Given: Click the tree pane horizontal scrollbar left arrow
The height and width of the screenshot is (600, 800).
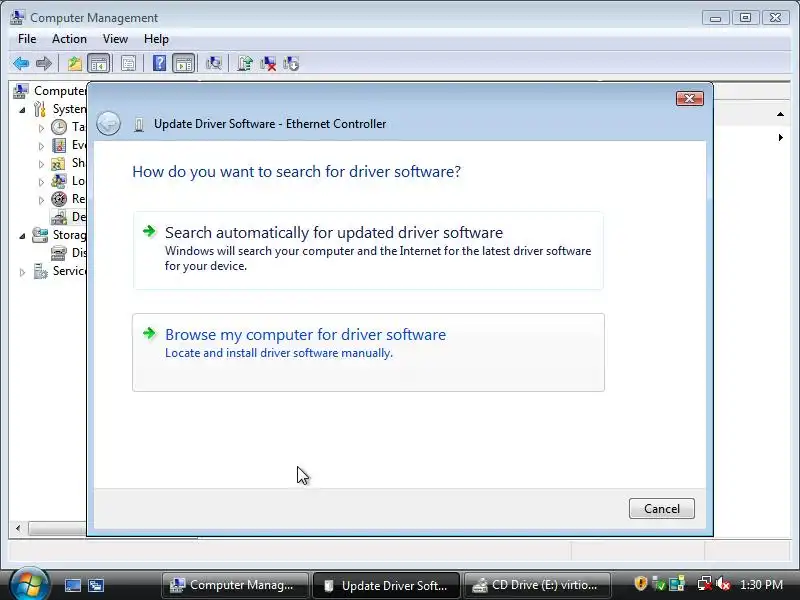Looking at the screenshot, I should point(18,528).
